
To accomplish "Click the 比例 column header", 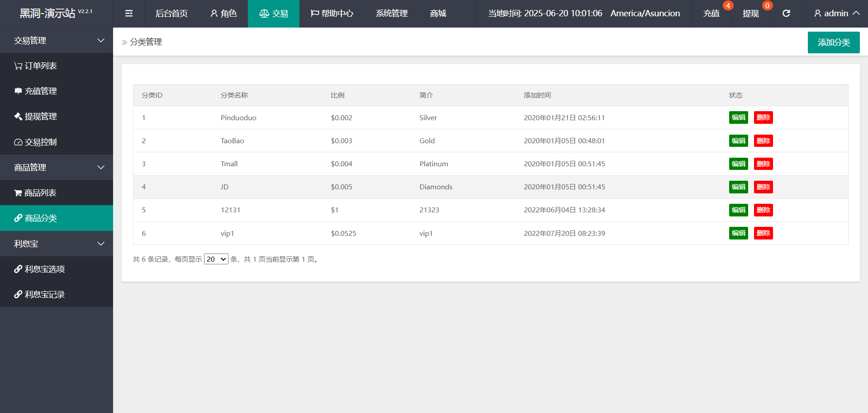I will pos(337,95).
